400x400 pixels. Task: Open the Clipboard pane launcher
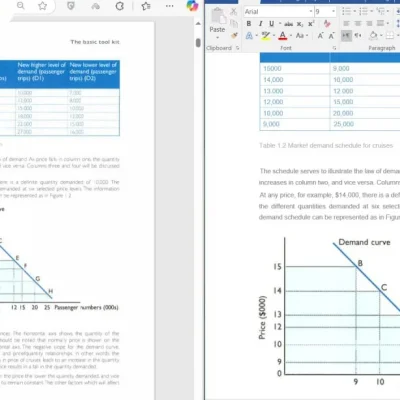point(238,48)
